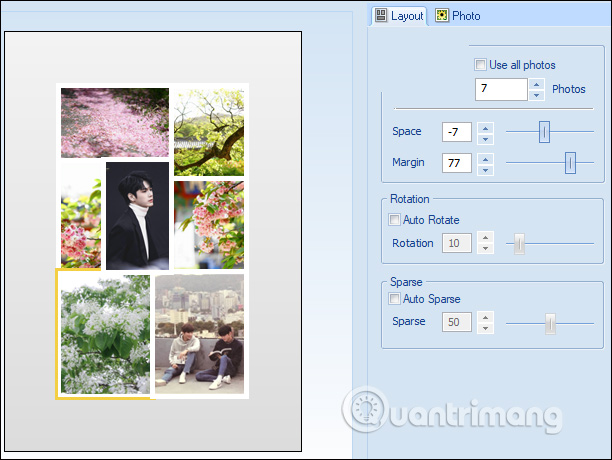This screenshot has width=612, height=460.
Task: Click the Layout tab grid icon
Action: [x=381, y=16]
